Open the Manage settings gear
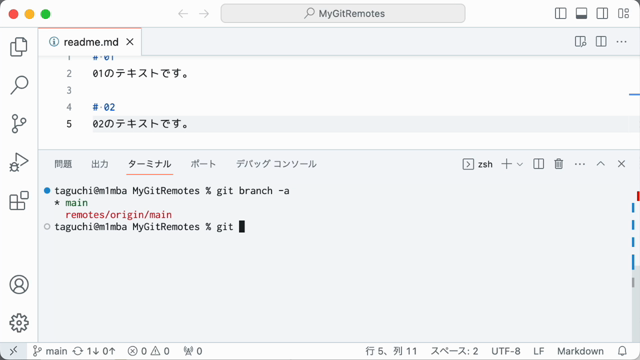The height and width of the screenshot is (360, 640). (19, 323)
